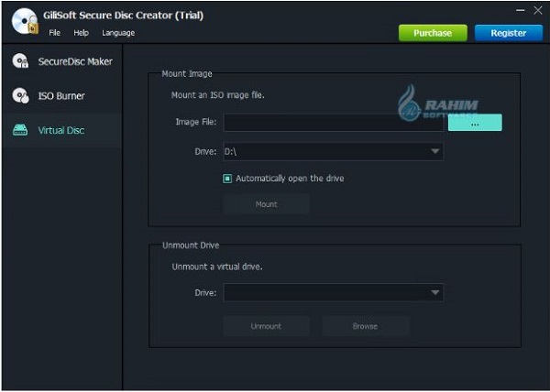The image size is (550, 392).
Task: Click the Mount button
Action: [x=266, y=204]
